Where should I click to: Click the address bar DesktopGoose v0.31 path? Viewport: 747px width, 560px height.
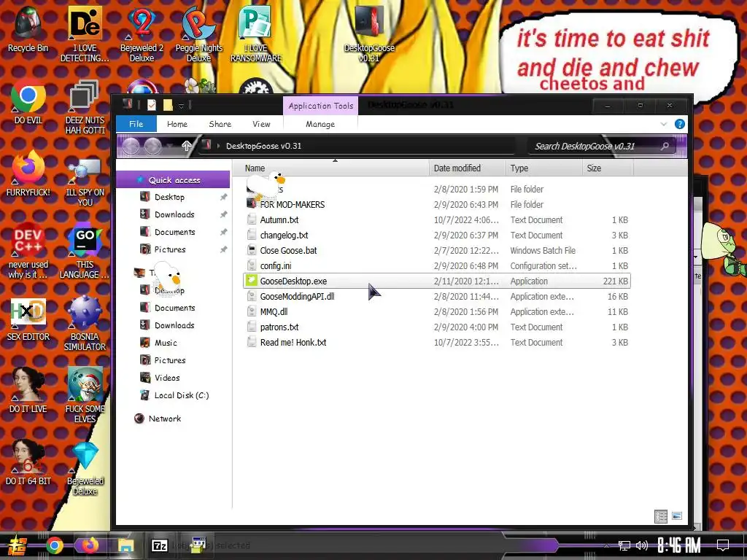click(263, 146)
